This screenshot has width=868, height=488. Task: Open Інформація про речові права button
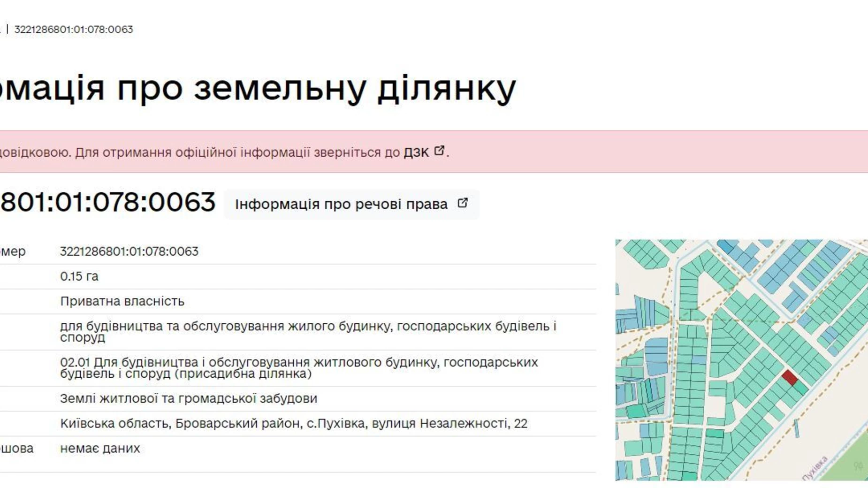pyautogui.click(x=351, y=204)
